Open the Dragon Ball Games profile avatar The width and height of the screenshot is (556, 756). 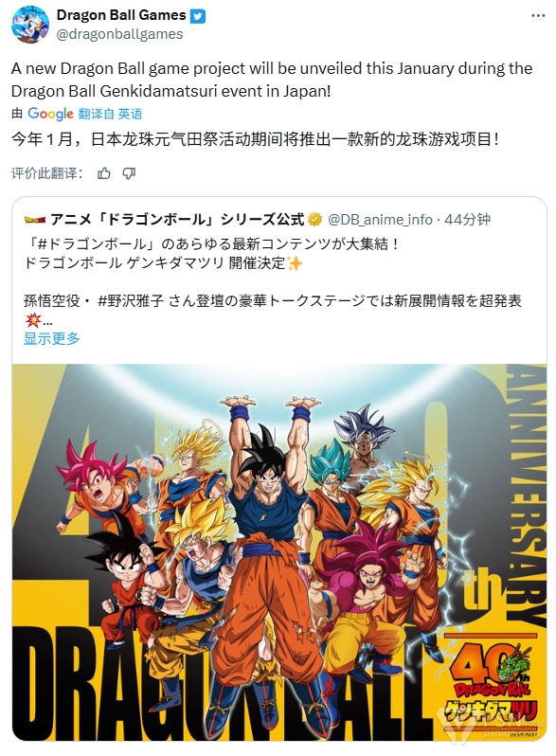(30, 24)
